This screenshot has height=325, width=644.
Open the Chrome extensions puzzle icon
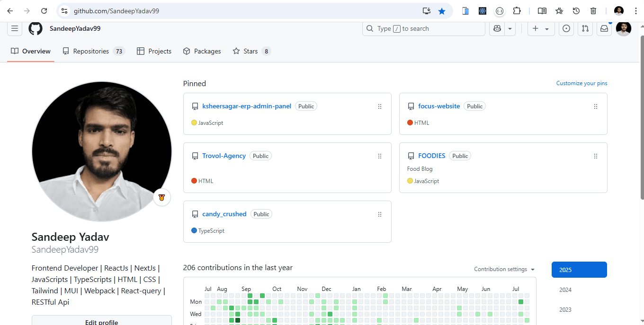click(517, 11)
